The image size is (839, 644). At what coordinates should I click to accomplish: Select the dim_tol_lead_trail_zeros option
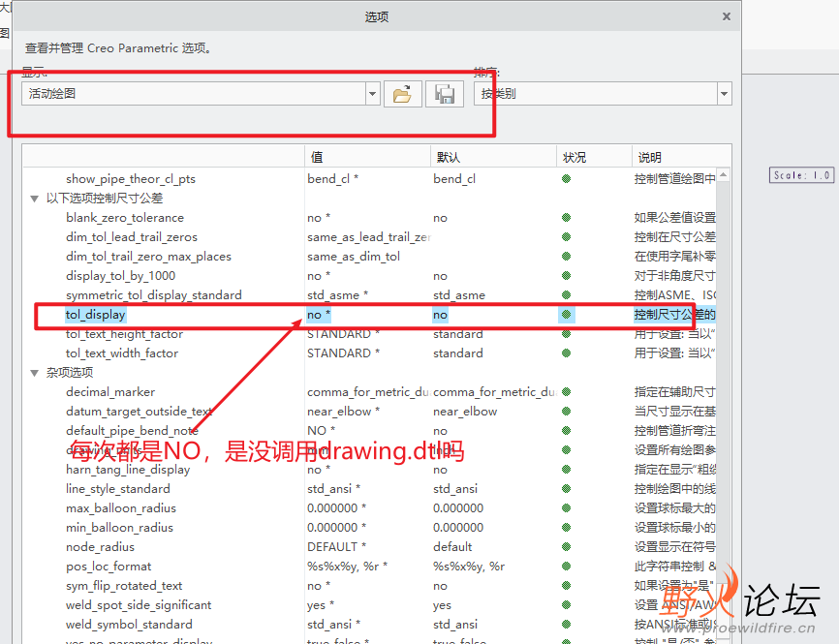[132, 237]
